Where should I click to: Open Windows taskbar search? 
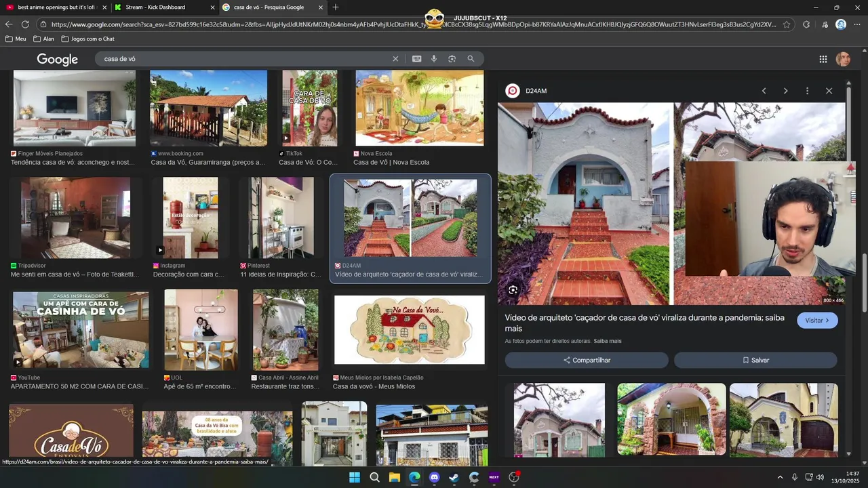click(374, 477)
